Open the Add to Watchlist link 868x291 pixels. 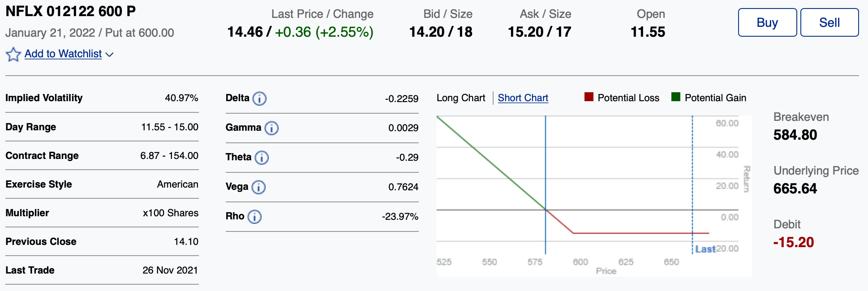pos(63,54)
